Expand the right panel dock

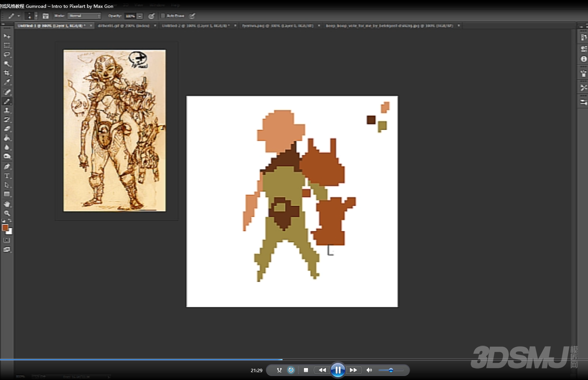581,27
